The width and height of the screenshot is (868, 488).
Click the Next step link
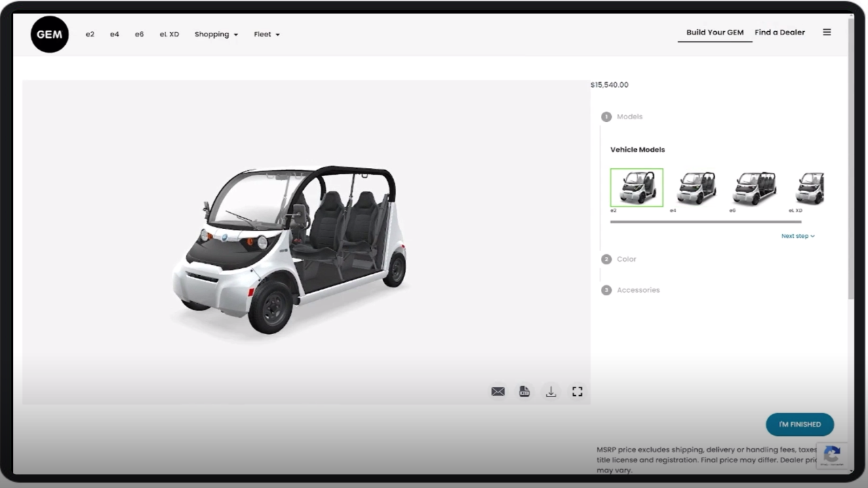pos(797,236)
